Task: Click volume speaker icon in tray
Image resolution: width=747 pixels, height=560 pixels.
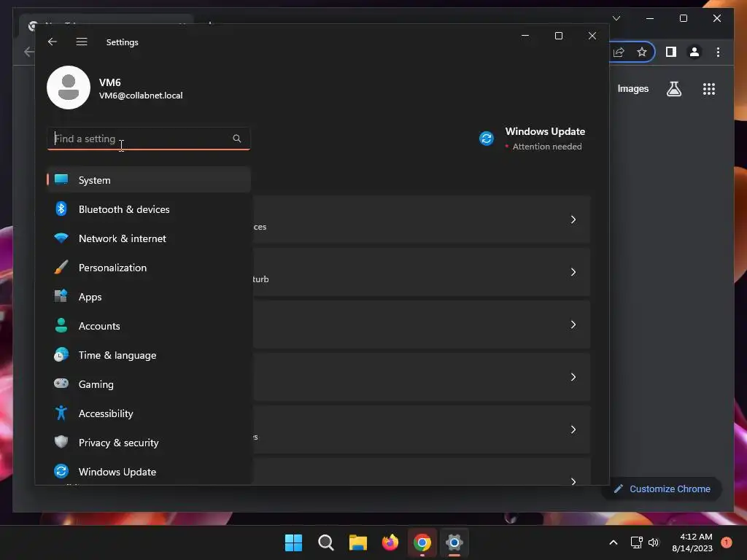Action: [654, 542]
